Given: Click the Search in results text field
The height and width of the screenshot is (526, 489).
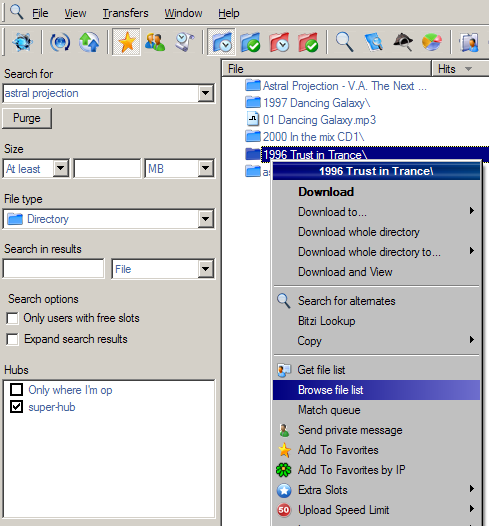Looking at the screenshot, I should [54, 268].
